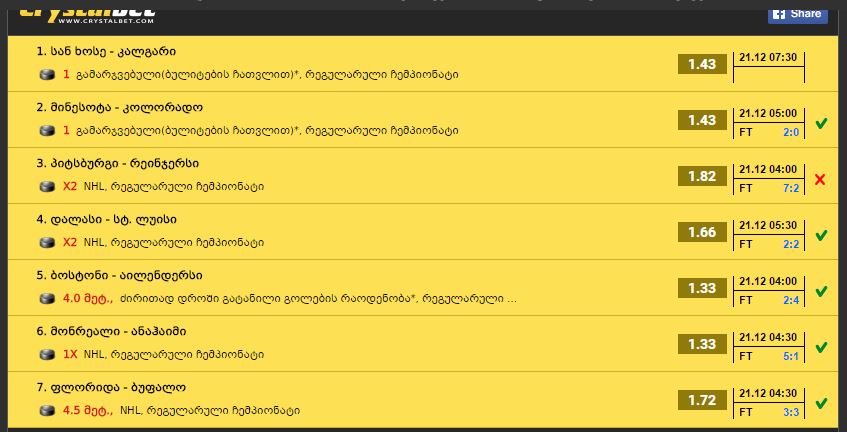Click the 21.12 07:30 match time cell
The width and height of the screenshot is (847, 432).
tap(768, 58)
